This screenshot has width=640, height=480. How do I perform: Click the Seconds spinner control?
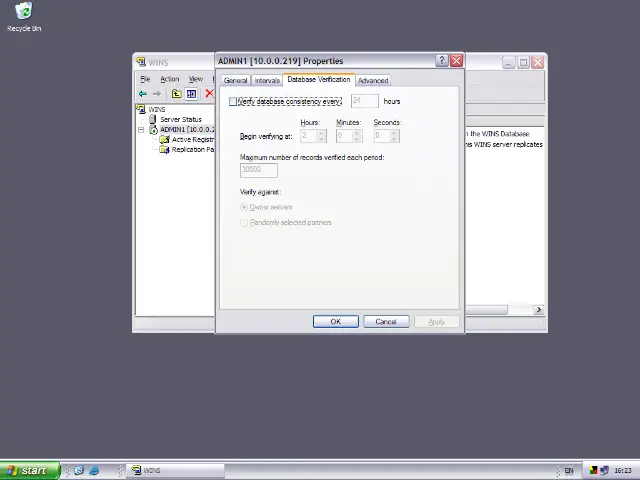click(x=386, y=136)
